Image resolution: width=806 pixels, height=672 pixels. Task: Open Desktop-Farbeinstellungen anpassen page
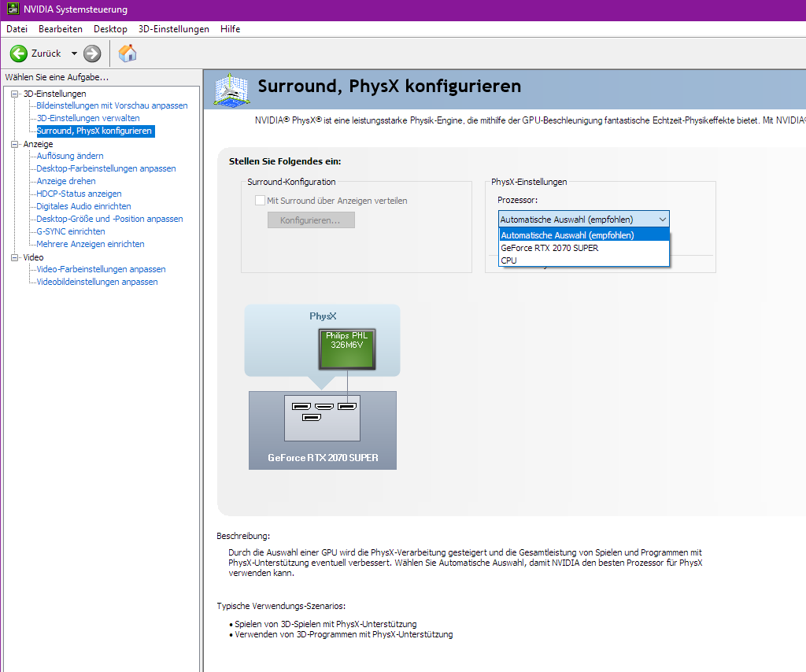(106, 168)
